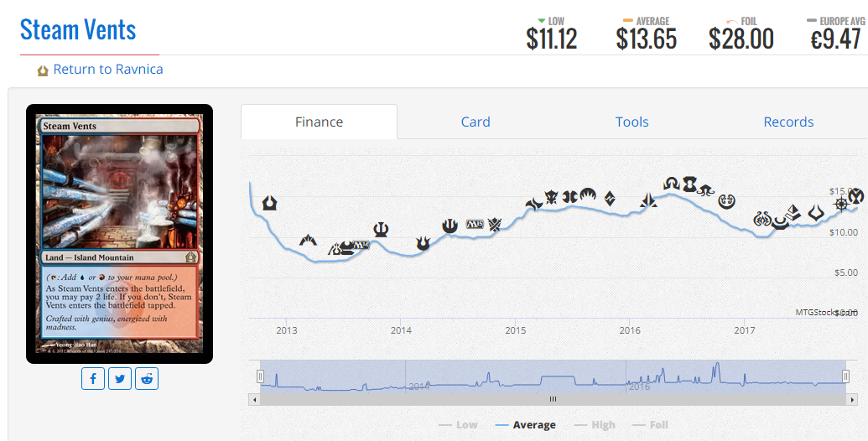This screenshot has width=868, height=441.
Task: Click the 2013 label on the chart axis
Action: 287,330
